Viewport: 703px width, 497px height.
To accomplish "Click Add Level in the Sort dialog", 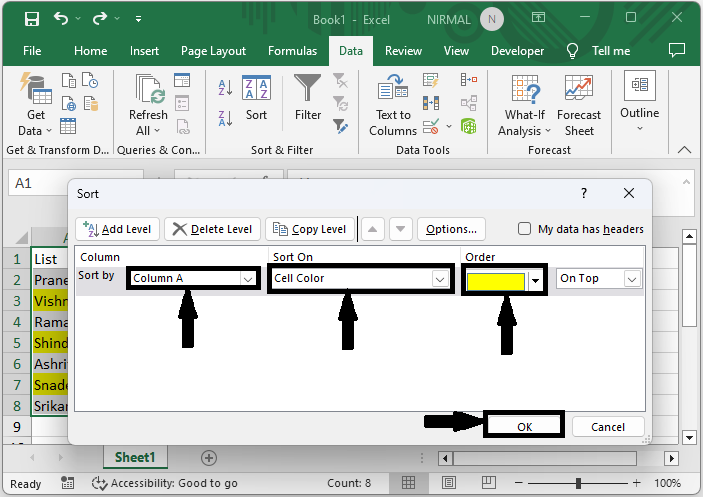I will [118, 229].
